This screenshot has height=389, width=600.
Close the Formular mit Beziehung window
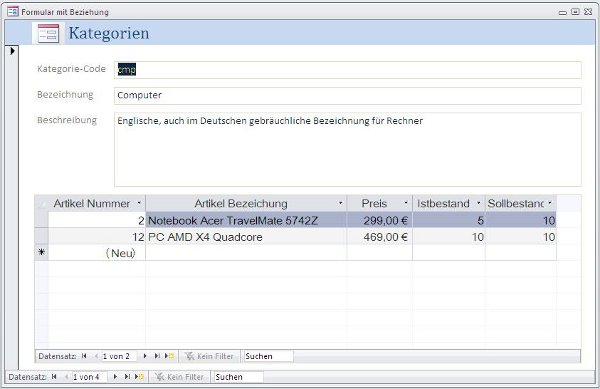point(588,12)
